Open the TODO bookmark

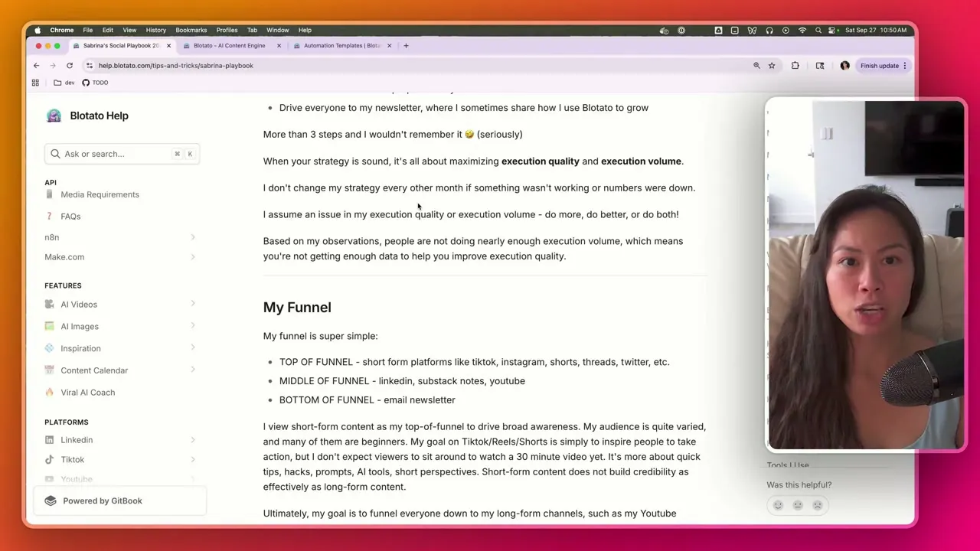96,83
